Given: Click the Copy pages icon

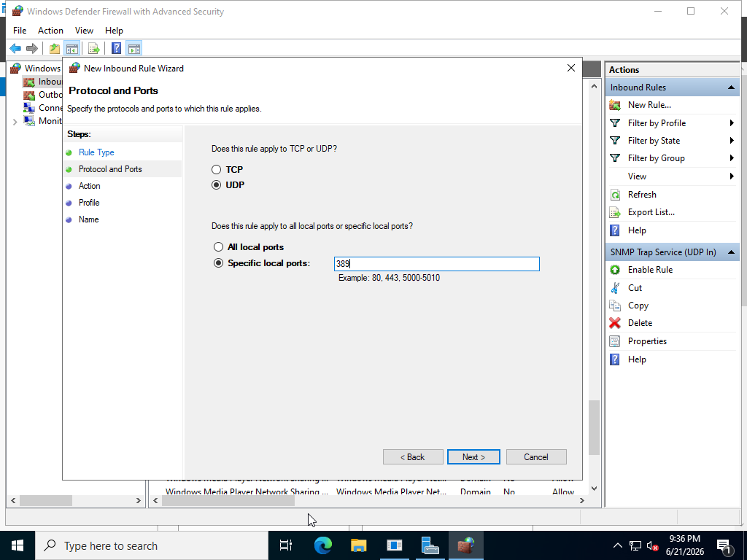Looking at the screenshot, I should tap(615, 306).
